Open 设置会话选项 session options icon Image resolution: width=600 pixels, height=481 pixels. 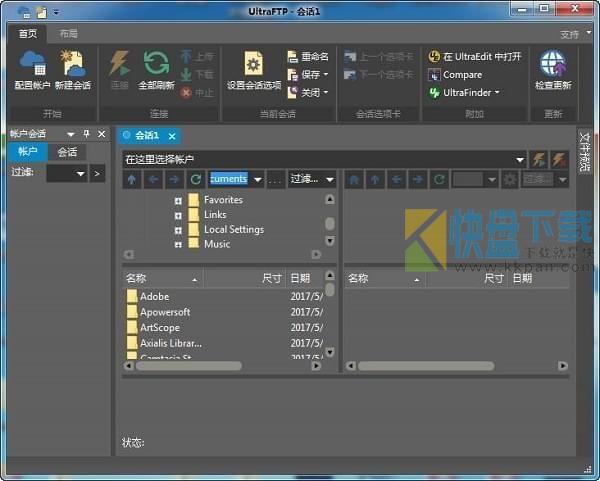click(x=254, y=64)
